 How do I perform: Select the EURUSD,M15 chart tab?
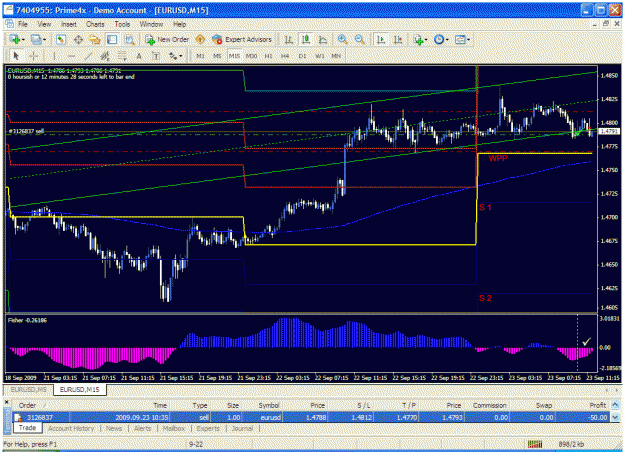click(x=79, y=389)
